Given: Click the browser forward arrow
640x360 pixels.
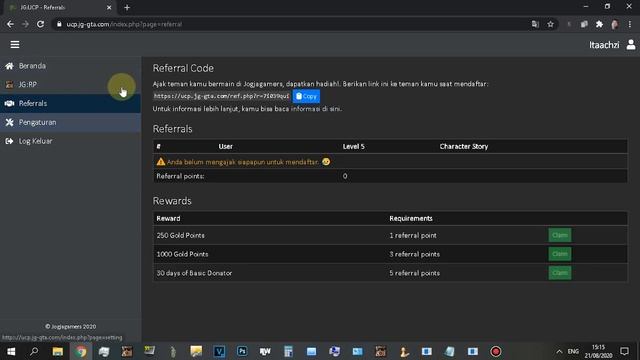Looking at the screenshot, I should pos(25,24).
